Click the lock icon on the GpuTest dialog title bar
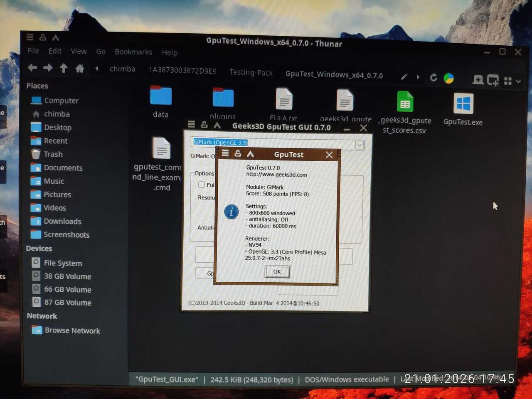 pos(238,153)
